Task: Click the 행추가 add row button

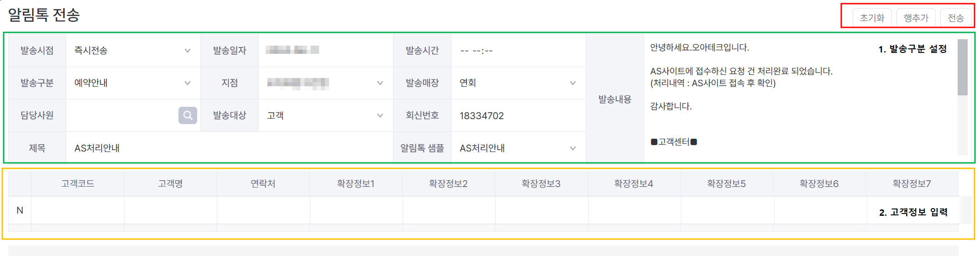Action: click(x=916, y=18)
